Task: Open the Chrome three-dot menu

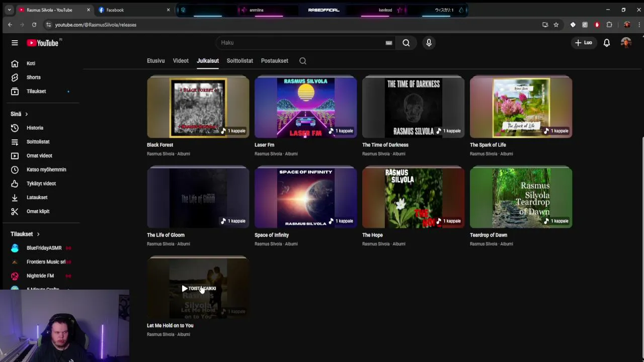Action: [639, 25]
